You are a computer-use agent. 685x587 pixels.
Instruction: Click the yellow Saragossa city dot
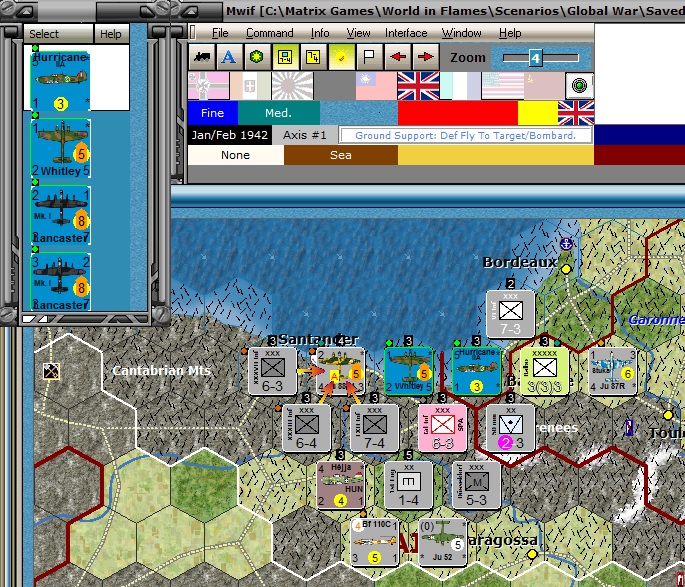point(532,554)
